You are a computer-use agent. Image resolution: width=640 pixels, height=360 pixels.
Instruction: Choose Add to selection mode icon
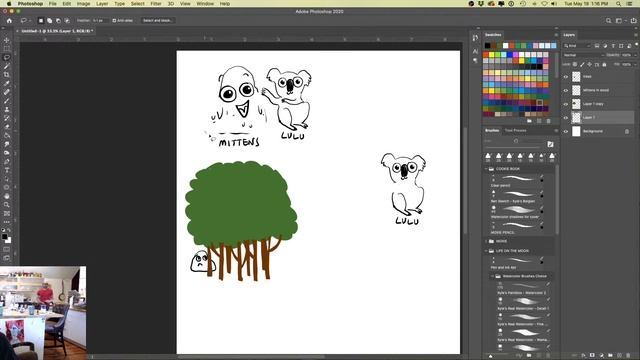pyautogui.click(x=49, y=20)
